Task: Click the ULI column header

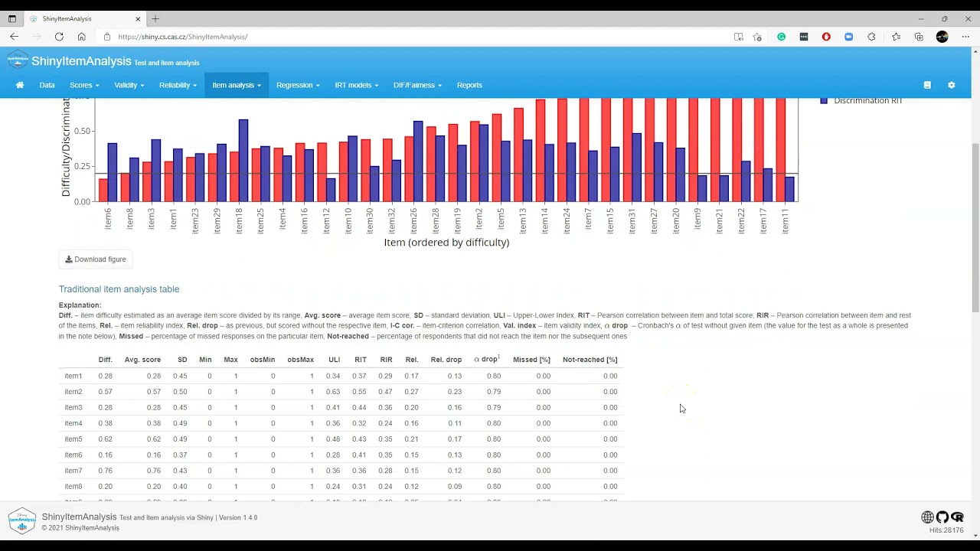Action: [x=334, y=360]
